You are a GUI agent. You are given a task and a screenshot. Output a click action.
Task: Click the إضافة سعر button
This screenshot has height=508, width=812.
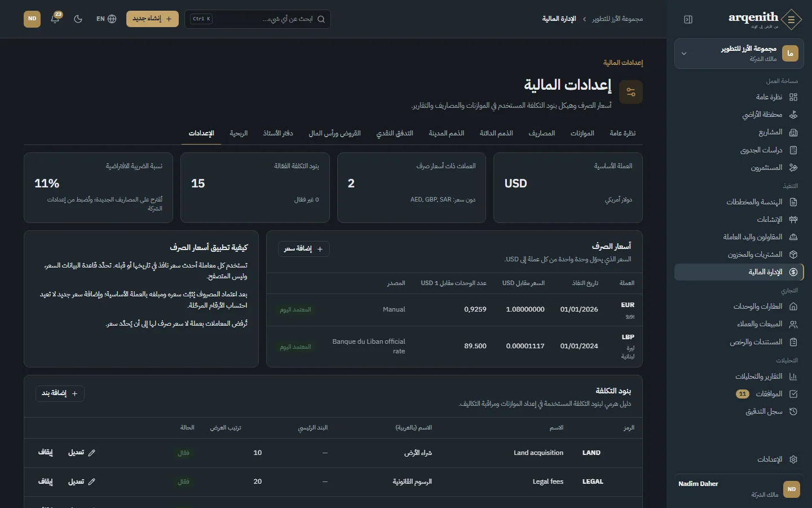pyautogui.click(x=304, y=249)
